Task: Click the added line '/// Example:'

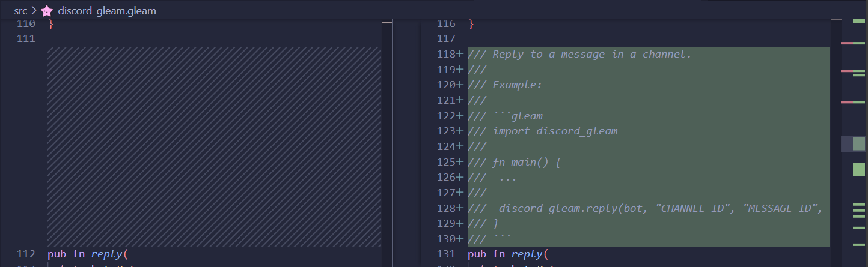Action: (x=505, y=85)
